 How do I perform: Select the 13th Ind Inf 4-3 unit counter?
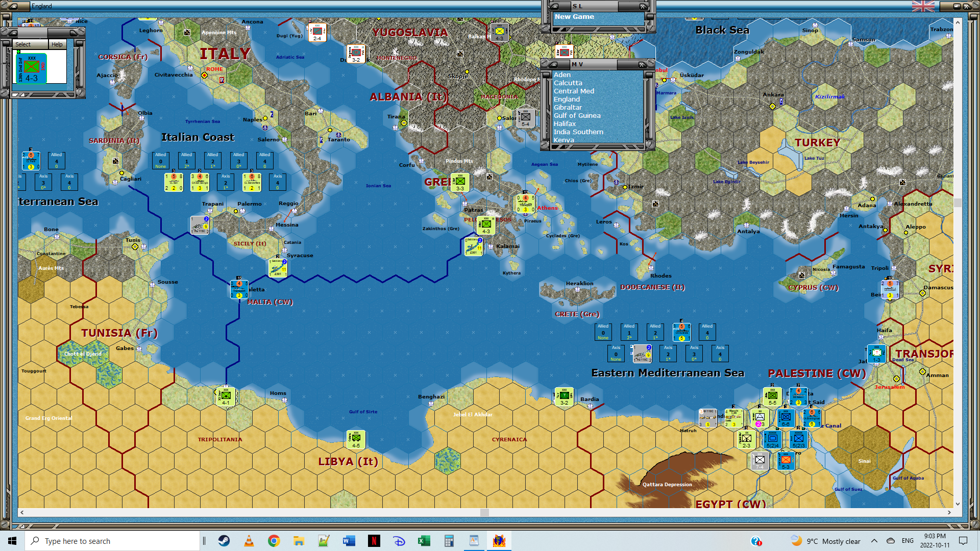click(x=32, y=68)
